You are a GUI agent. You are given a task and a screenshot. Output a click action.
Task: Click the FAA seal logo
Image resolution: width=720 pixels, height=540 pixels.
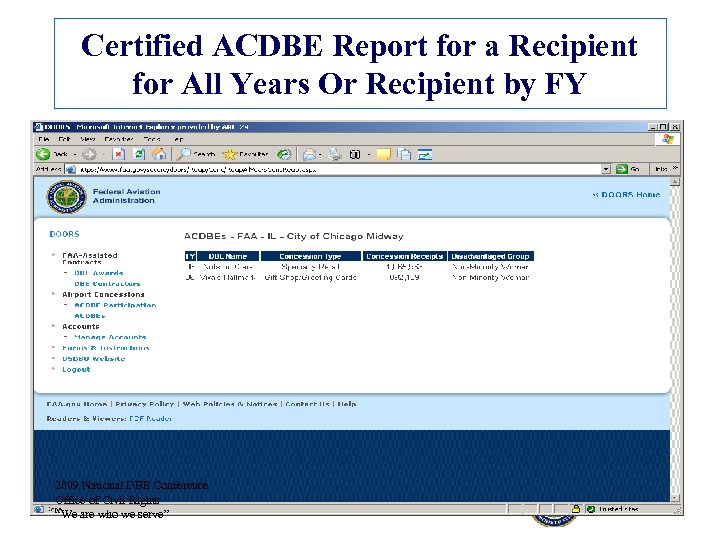[67, 197]
